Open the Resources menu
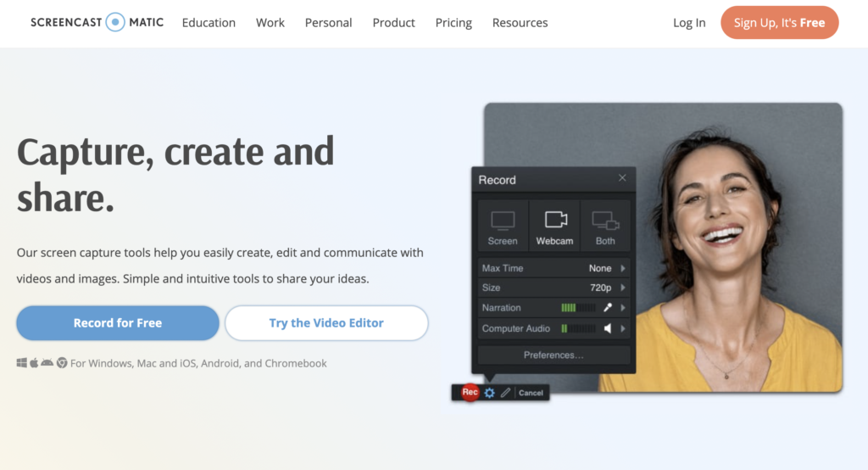The height and width of the screenshot is (470, 868). 520,23
